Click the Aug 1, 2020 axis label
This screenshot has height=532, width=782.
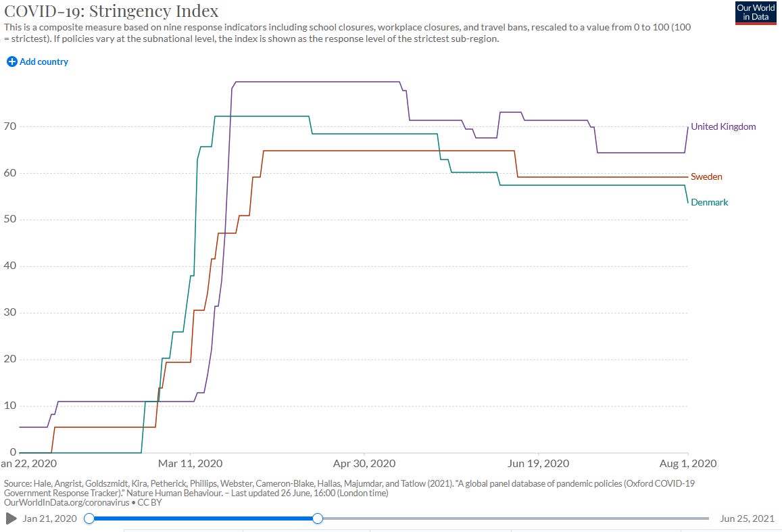click(688, 464)
